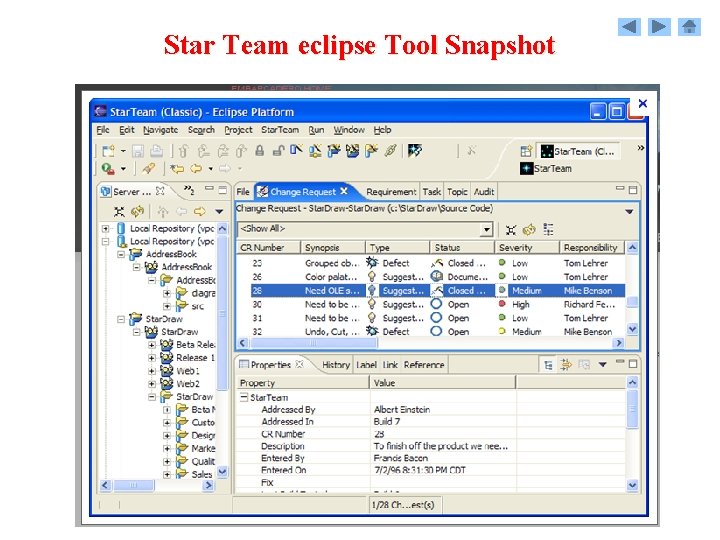The height and width of the screenshot is (540, 720).
Task: Click the tree layout icon beside filter
Action: pyautogui.click(x=548, y=229)
